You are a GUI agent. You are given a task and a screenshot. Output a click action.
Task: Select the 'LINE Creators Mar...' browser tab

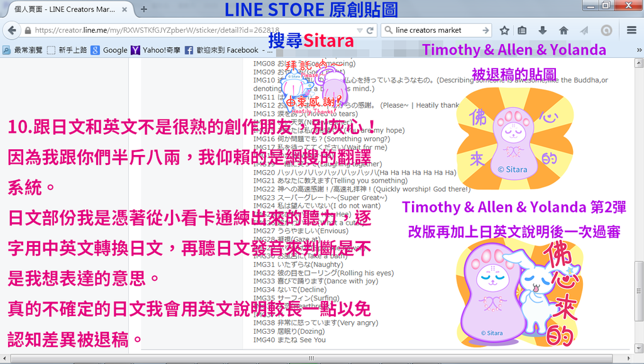coord(68,9)
